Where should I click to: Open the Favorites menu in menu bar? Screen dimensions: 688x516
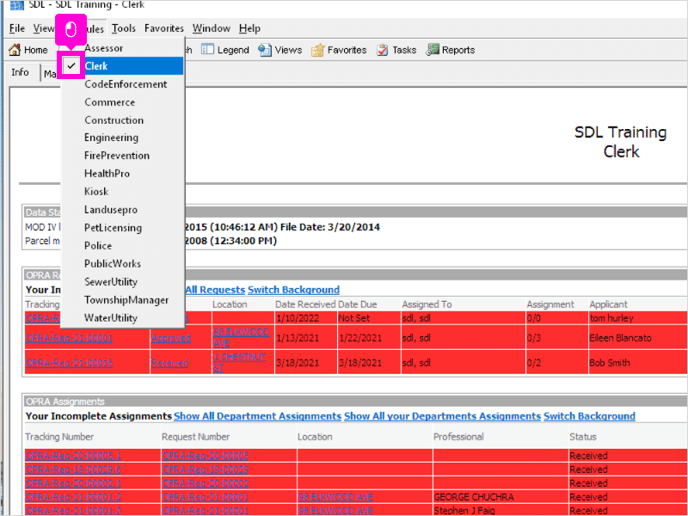click(164, 29)
